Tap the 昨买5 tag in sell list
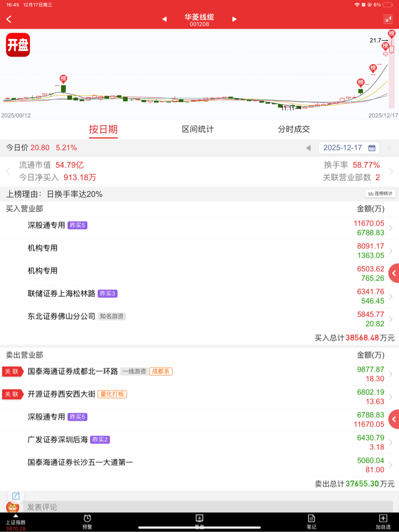 (x=77, y=417)
